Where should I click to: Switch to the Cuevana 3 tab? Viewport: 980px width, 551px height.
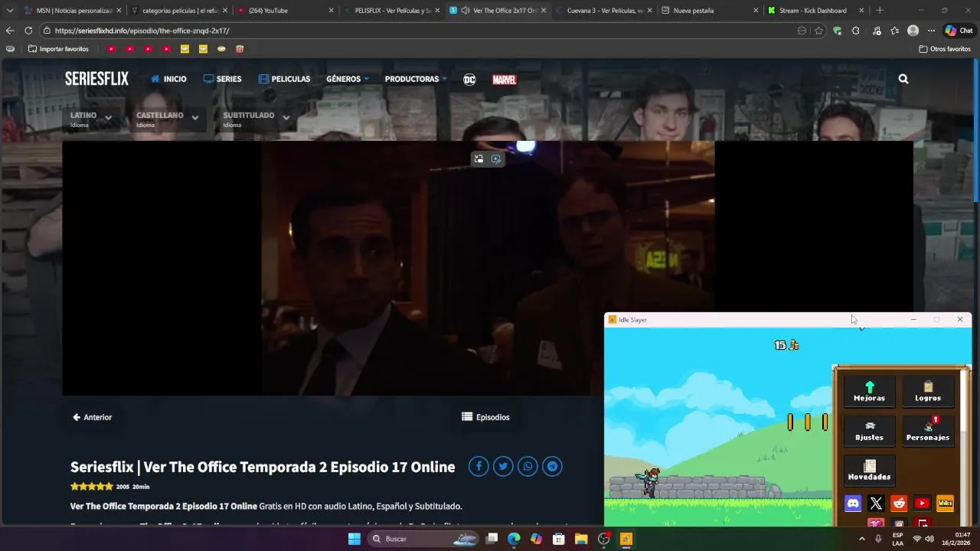pyautogui.click(x=603, y=11)
